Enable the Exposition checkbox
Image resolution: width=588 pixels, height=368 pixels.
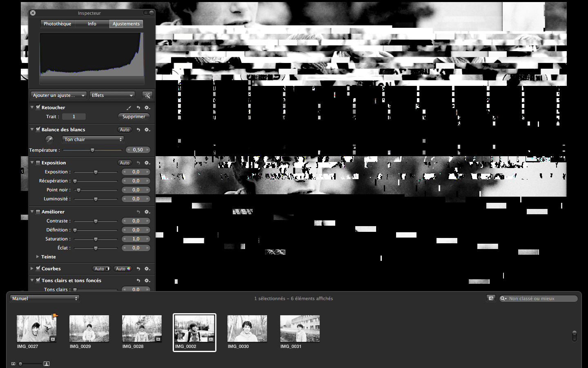(37, 162)
